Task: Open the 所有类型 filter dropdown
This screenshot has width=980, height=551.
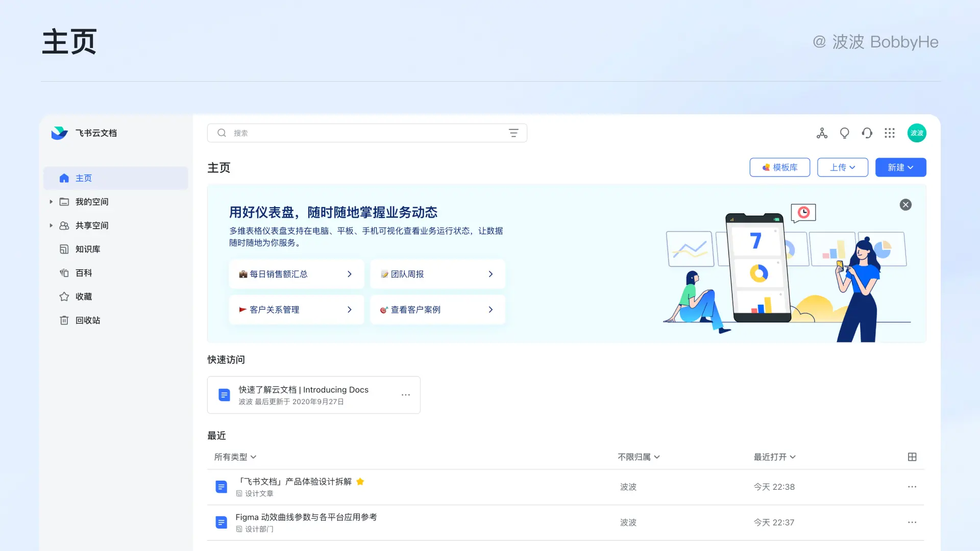Action: (235, 457)
